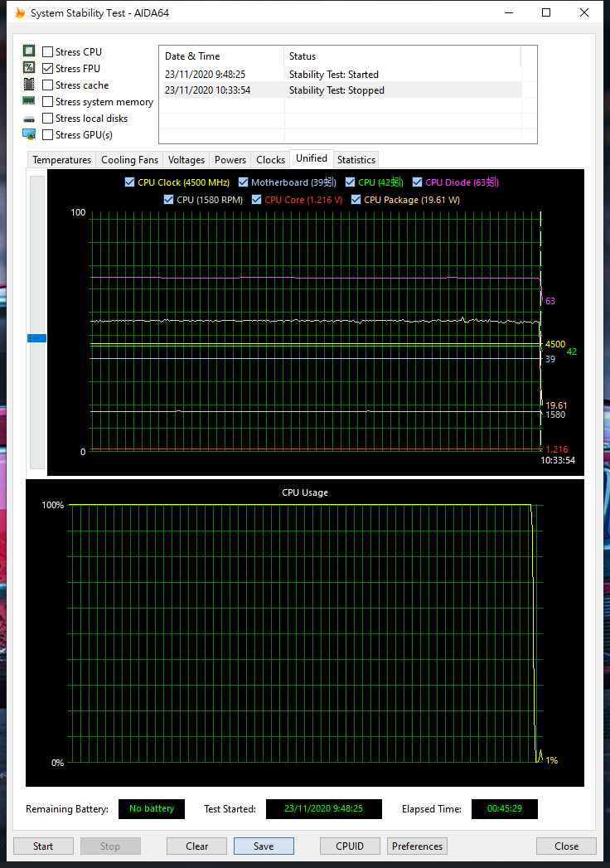Click the cache chip icon beside Stress cache
The height and width of the screenshot is (868, 610).
click(x=29, y=84)
